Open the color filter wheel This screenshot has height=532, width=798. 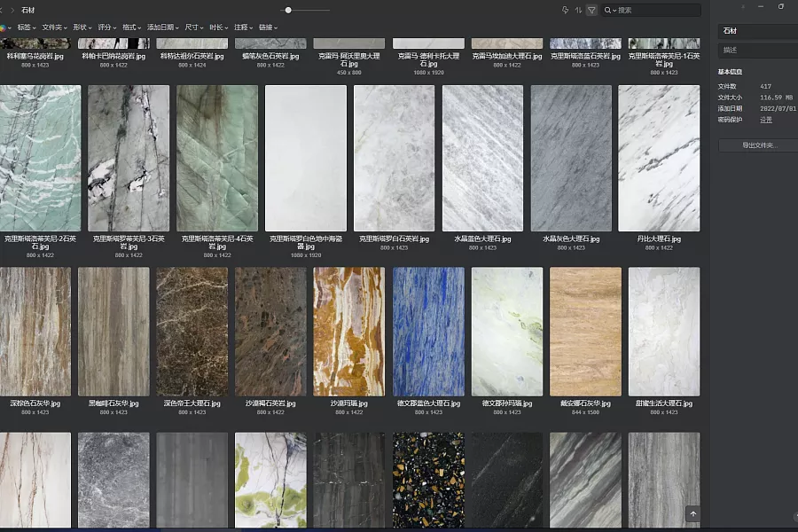[x=3, y=27]
